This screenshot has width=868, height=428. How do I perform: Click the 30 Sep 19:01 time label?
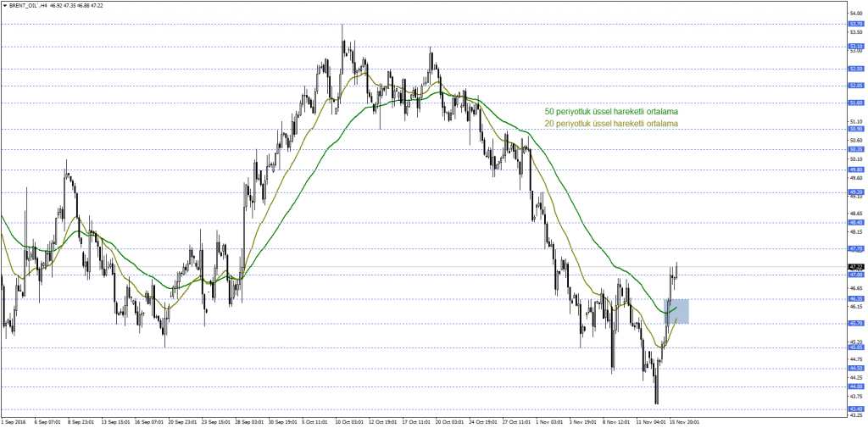[282, 421]
